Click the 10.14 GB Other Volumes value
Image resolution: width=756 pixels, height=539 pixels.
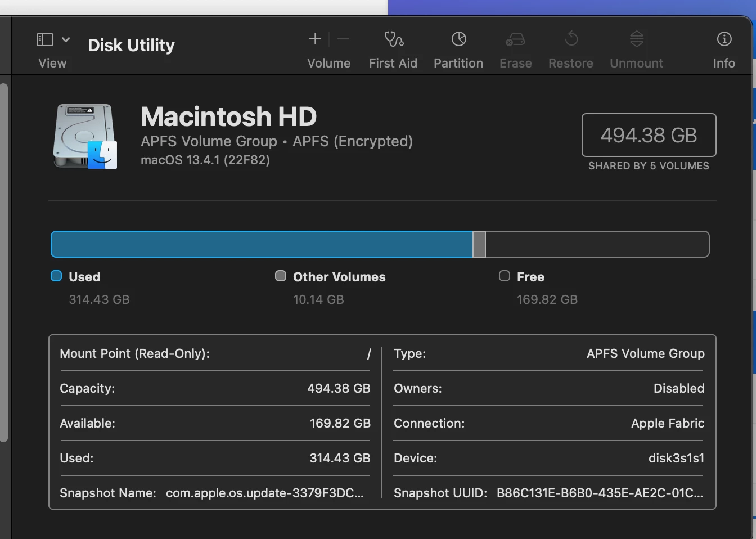pyautogui.click(x=318, y=299)
